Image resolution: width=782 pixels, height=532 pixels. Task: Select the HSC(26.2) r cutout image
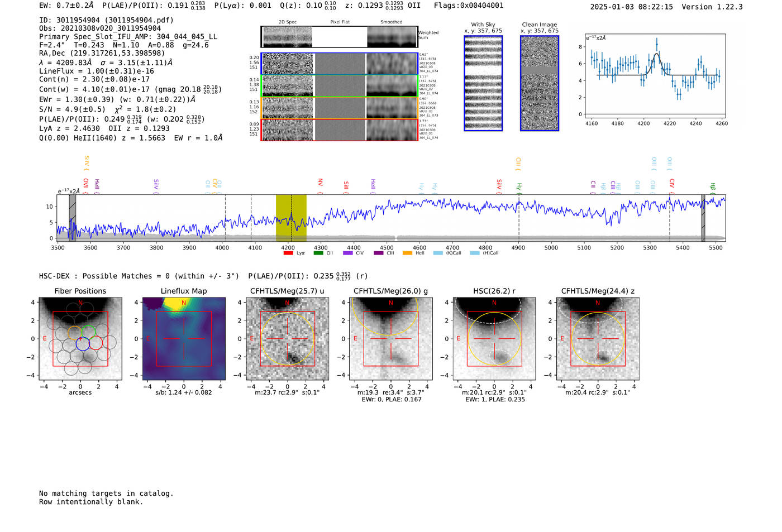(x=494, y=339)
